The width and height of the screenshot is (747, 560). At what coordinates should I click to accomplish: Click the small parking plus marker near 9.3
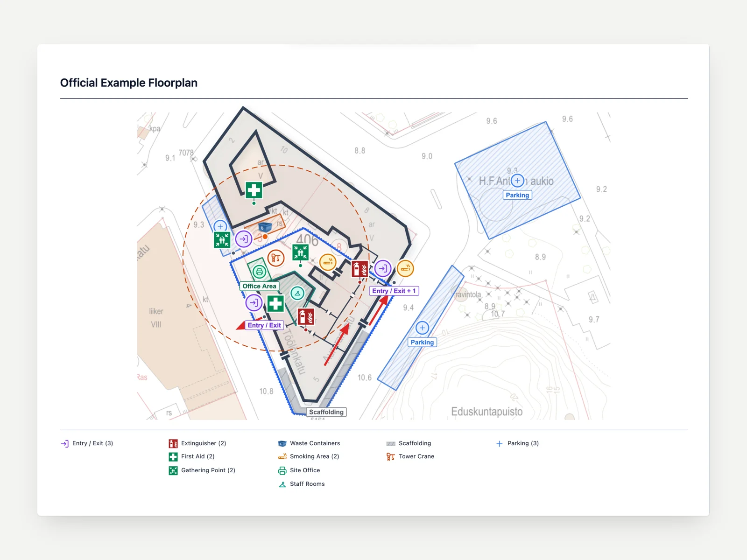220,226
